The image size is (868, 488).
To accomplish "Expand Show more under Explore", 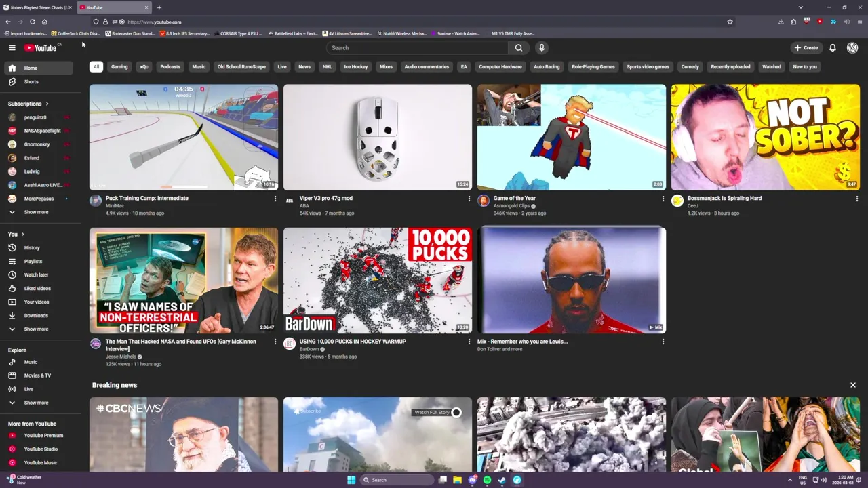I will click(x=38, y=403).
